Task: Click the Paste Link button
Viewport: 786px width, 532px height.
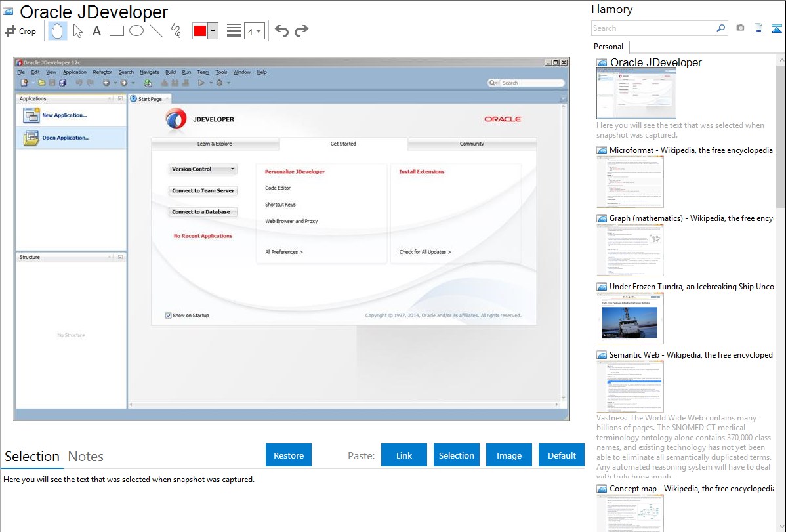Action: pyautogui.click(x=404, y=455)
